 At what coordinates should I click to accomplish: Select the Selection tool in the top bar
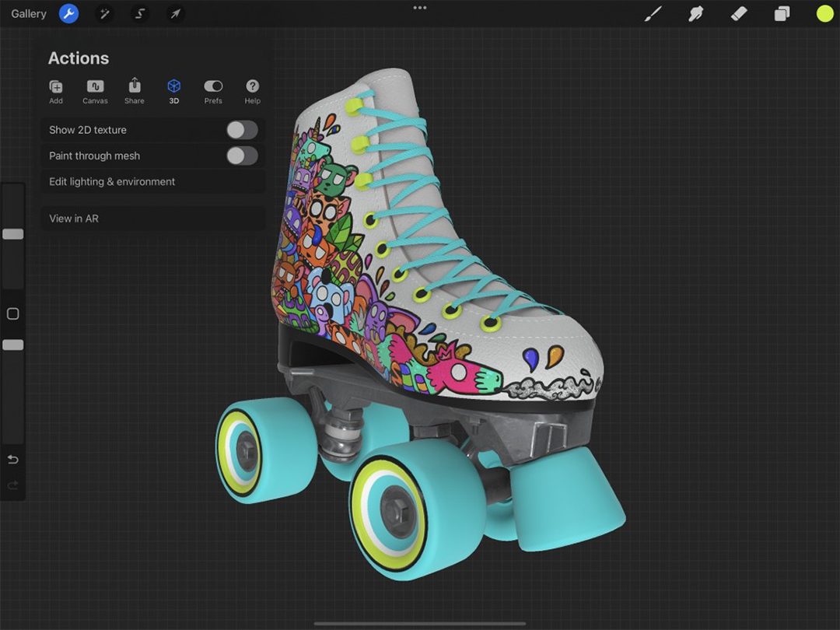139,13
